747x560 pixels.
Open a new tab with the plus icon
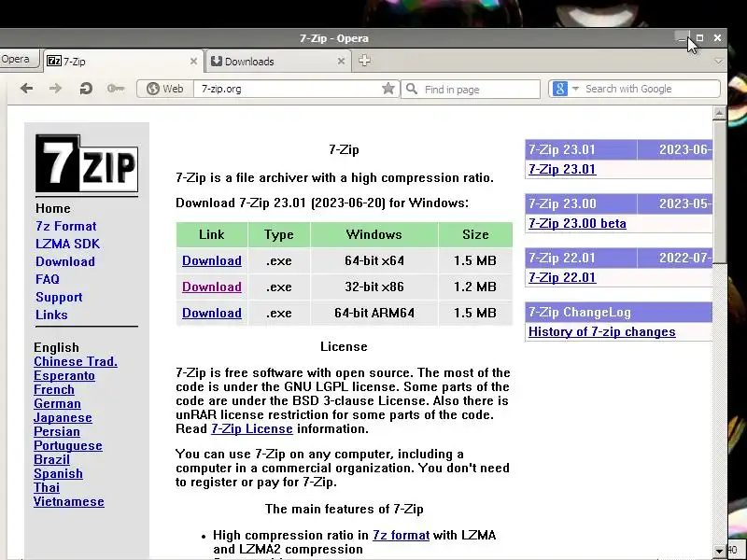(364, 61)
